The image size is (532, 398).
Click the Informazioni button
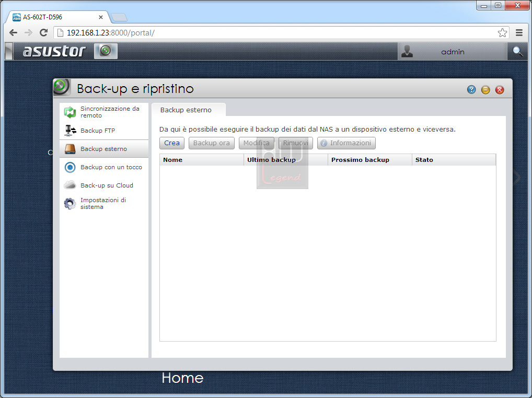[x=346, y=143]
